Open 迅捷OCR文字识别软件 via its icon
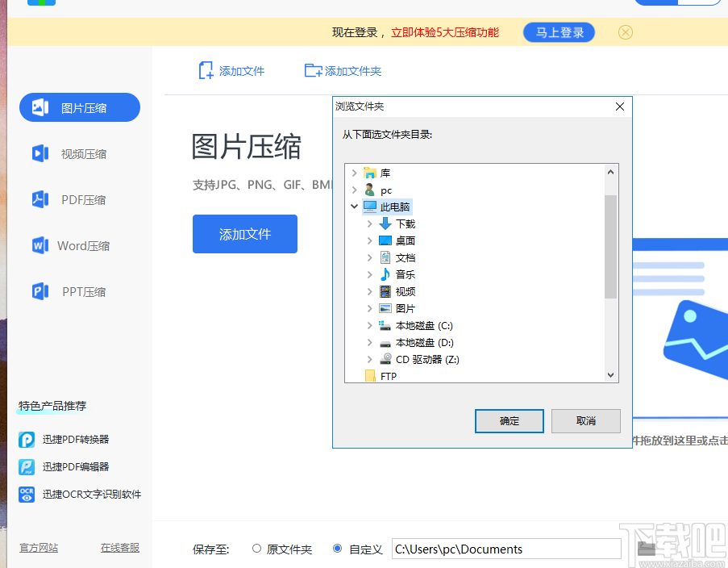Viewport: 728px width, 568px height. (25, 494)
